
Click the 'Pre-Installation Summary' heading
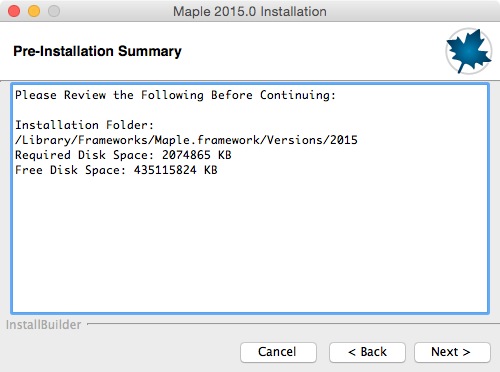97,51
